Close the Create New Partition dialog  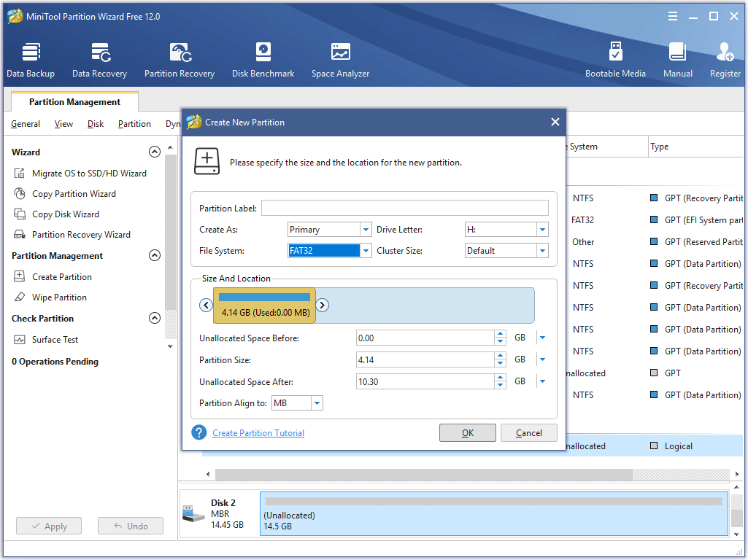click(x=555, y=122)
